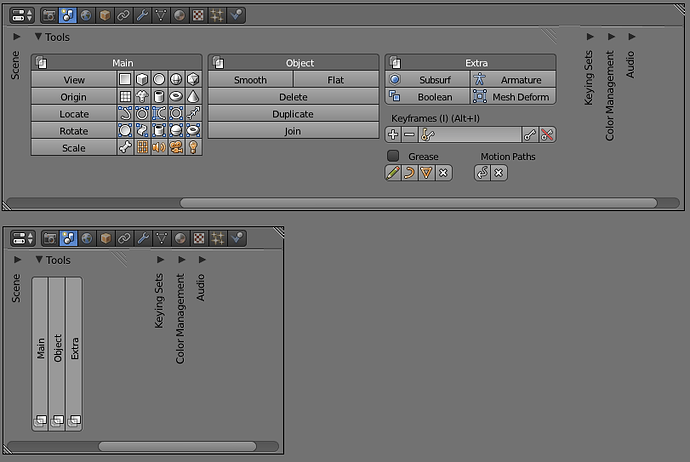
Task: Add a Lamp object
Action: (193, 147)
